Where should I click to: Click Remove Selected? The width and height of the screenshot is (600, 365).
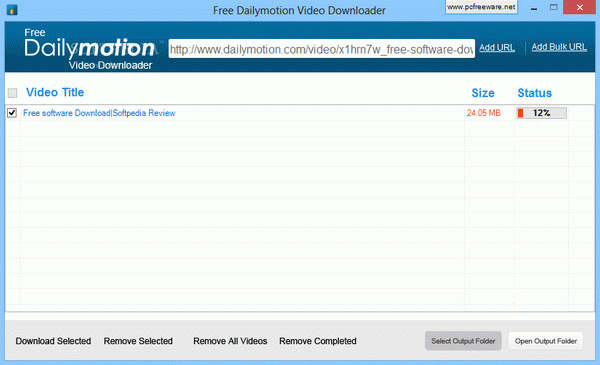tap(138, 341)
